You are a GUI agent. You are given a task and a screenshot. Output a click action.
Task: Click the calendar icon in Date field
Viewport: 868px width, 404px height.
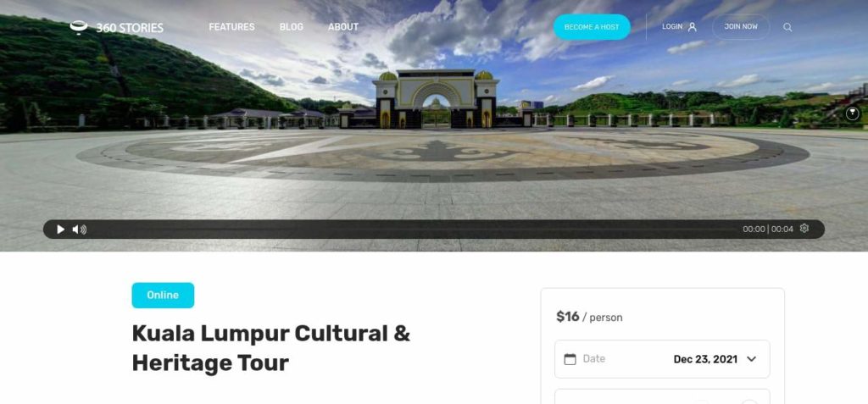point(570,359)
